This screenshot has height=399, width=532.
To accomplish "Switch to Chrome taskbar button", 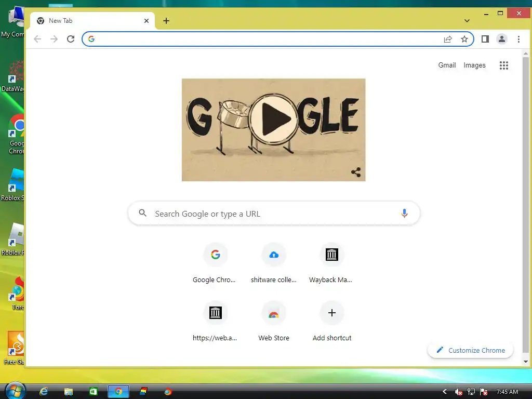I will click(118, 392).
